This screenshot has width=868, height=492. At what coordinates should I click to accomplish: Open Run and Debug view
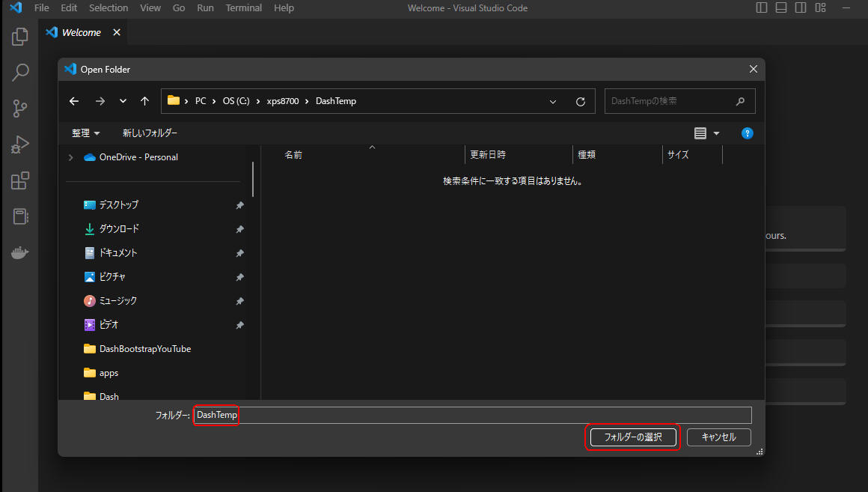(20, 145)
